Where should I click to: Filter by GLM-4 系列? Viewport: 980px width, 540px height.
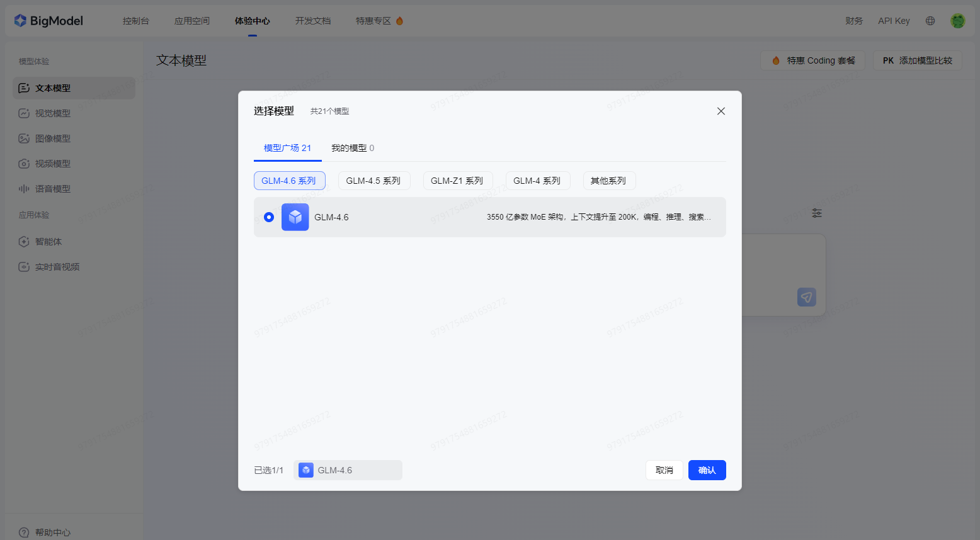pyautogui.click(x=538, y=181)
